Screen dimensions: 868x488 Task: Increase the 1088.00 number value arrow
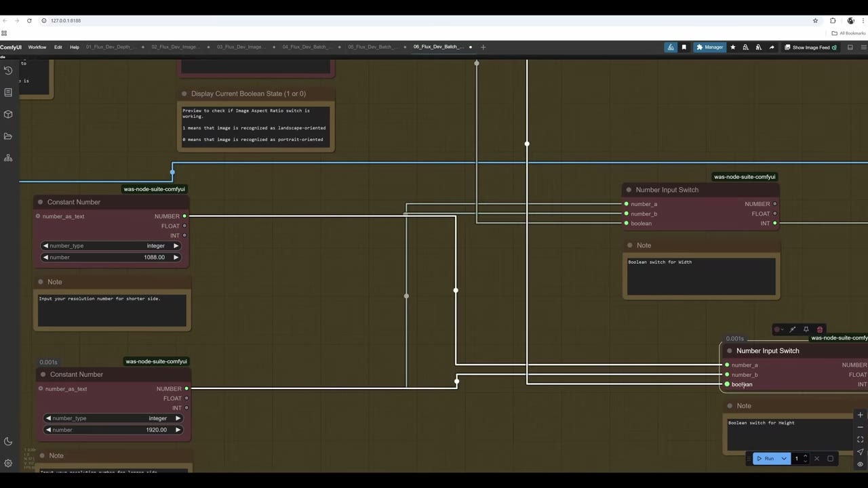click(176, 258)
